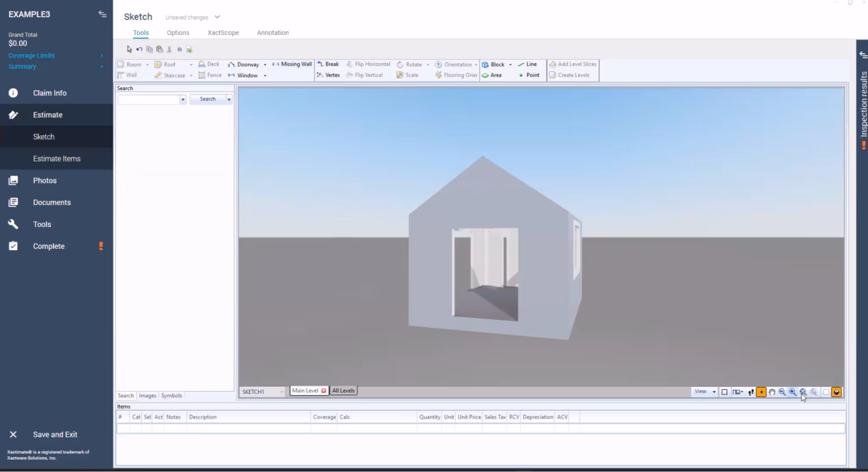Toggle the 2D plan view square button
This screenshot has width=868, height=472.
[x=724, y=392]
